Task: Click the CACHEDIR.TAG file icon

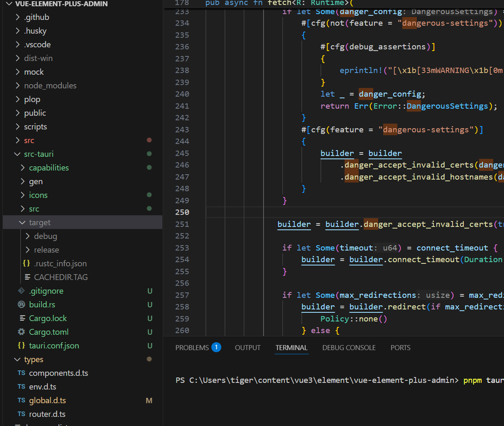Action: [27, 277]
